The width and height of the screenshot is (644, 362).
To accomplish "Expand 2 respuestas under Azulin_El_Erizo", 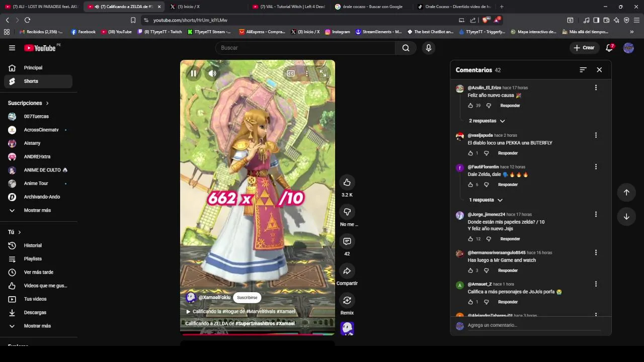I will tap(487, 121).
